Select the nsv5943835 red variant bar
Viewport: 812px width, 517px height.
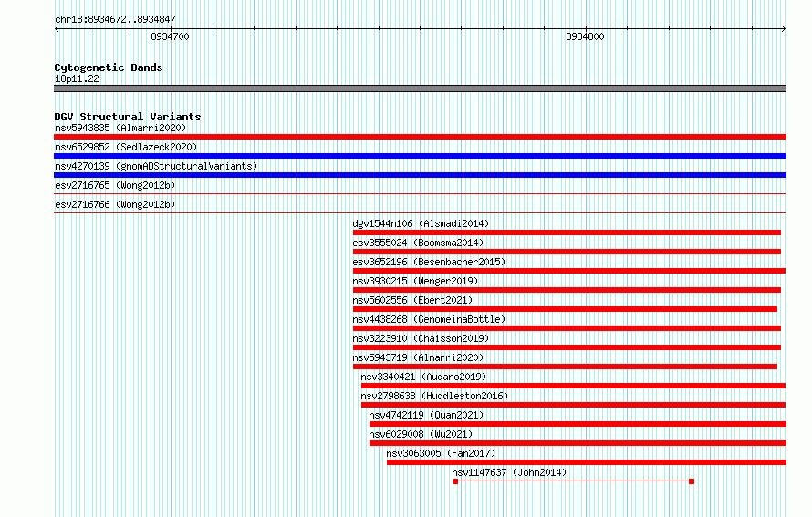click(420, 137)
